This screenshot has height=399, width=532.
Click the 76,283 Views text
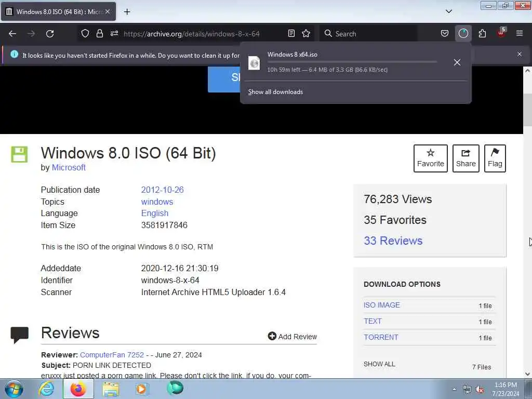397,199
